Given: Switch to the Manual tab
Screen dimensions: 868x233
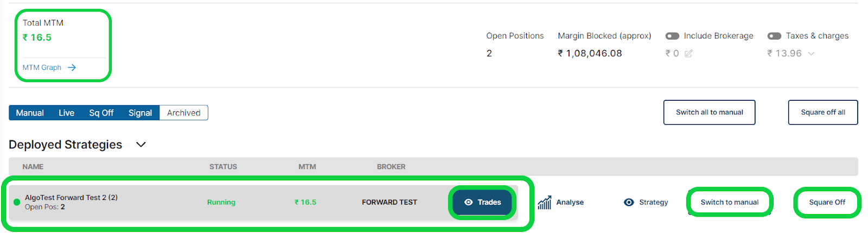Looking at the screenshot, I should [30, 113].
